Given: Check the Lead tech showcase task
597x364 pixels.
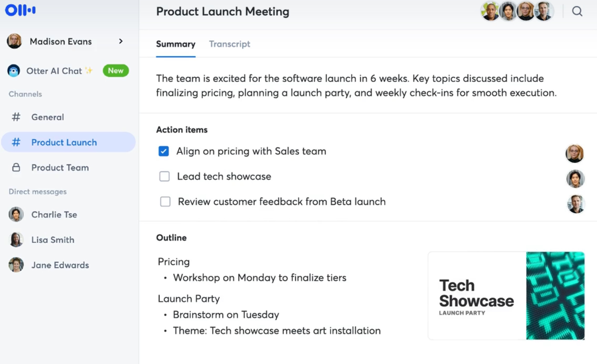Looking at the screenshot, I should click(164, 176).
